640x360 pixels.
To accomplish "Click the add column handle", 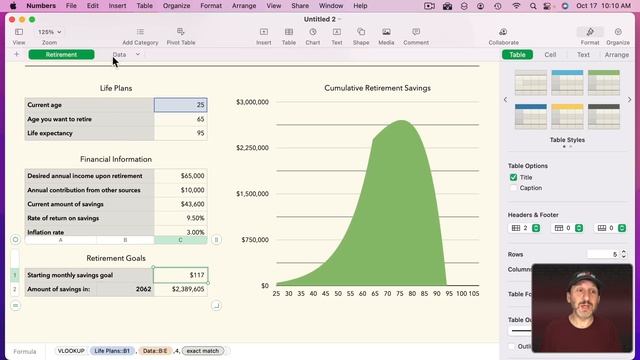I will pos(216,240).
